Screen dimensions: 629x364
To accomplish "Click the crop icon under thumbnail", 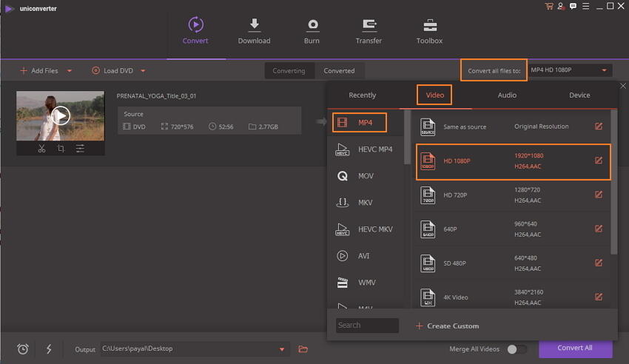I will (x=61, y=148).
